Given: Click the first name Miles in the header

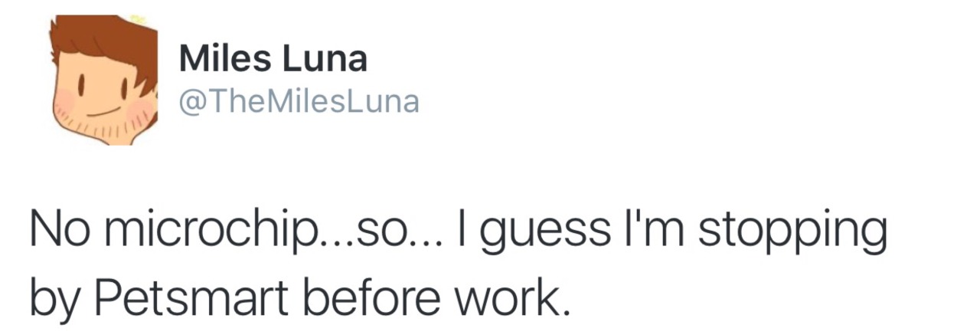Looking at the screenshot, I should (x=226, y=59).
